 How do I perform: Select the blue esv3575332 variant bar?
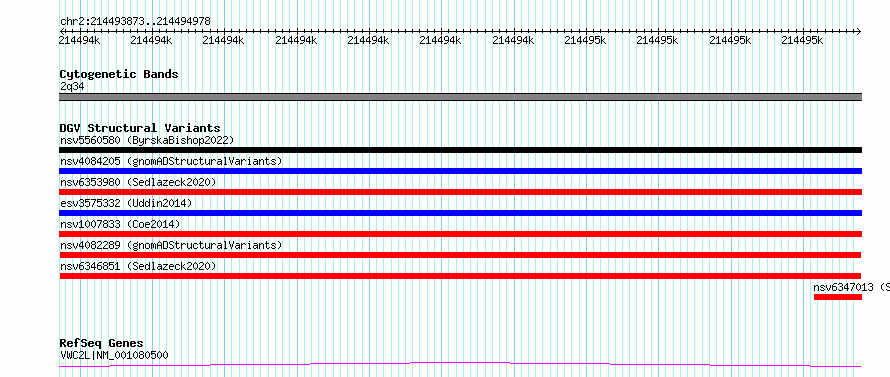pos(460,213)
